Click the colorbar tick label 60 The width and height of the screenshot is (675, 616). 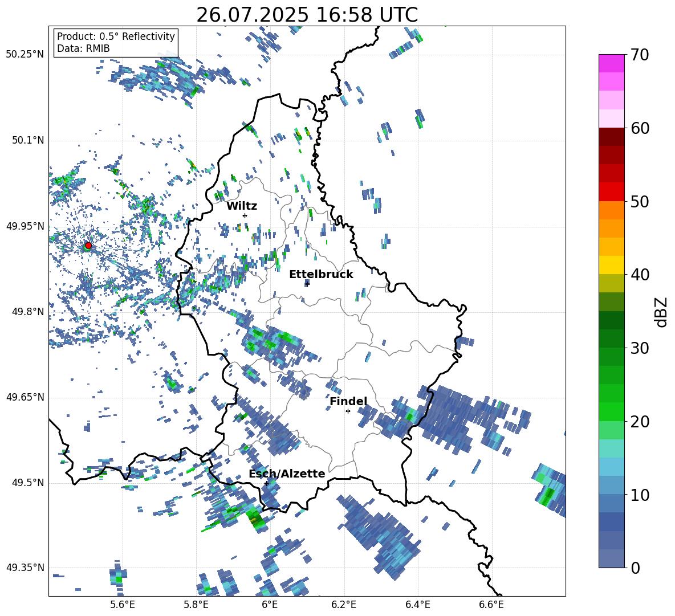tap(640, 128)
